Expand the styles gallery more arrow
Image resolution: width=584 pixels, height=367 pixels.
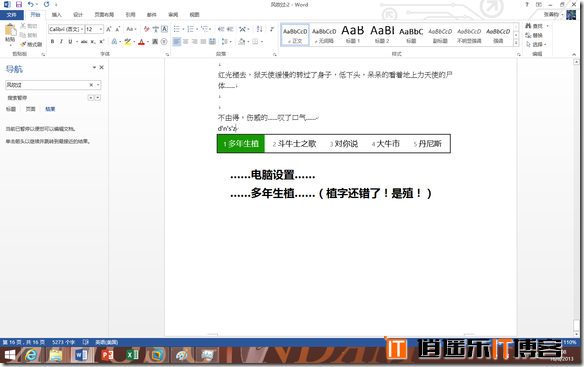(516, 44)
